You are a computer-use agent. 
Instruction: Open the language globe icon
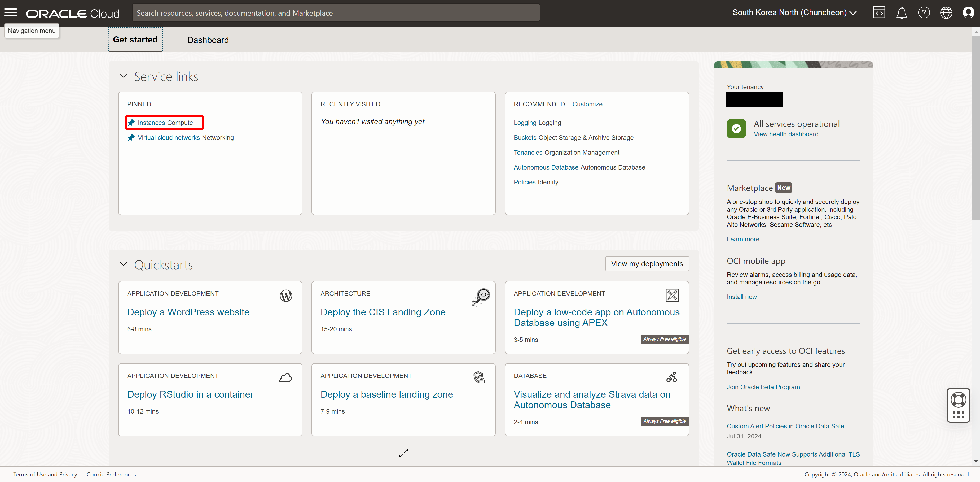tap(946, 13)
